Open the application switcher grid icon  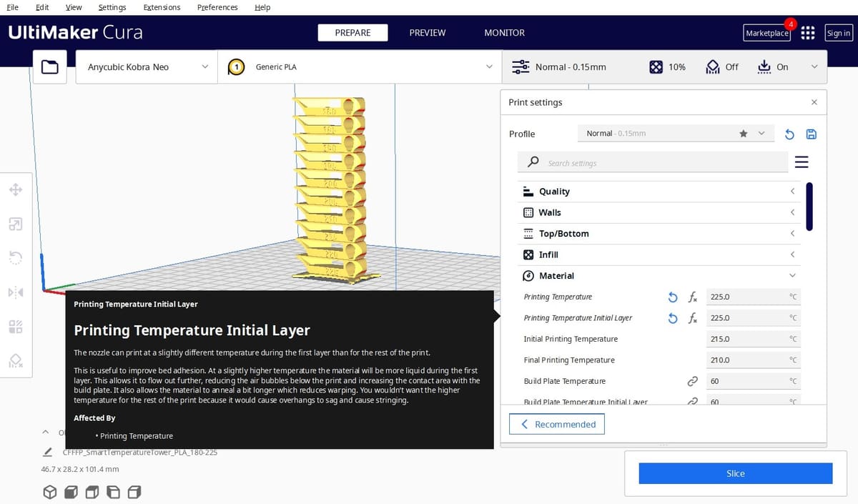(808, 33)
